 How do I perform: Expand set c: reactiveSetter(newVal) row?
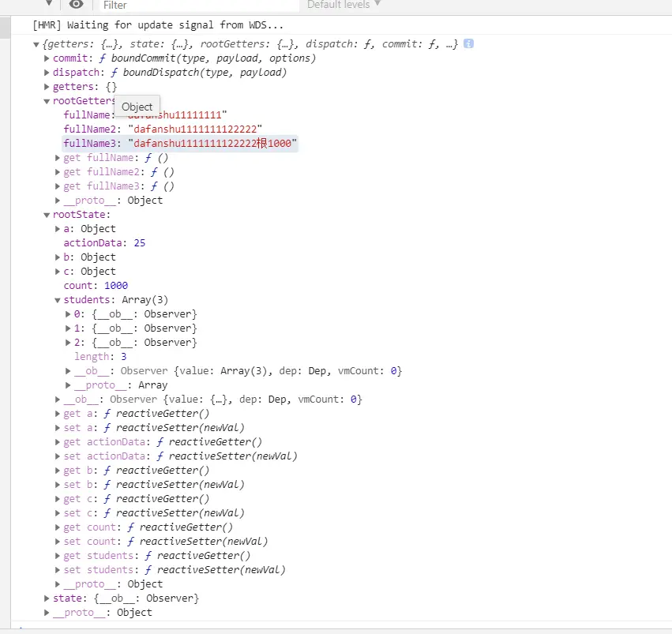pos(58,512)
